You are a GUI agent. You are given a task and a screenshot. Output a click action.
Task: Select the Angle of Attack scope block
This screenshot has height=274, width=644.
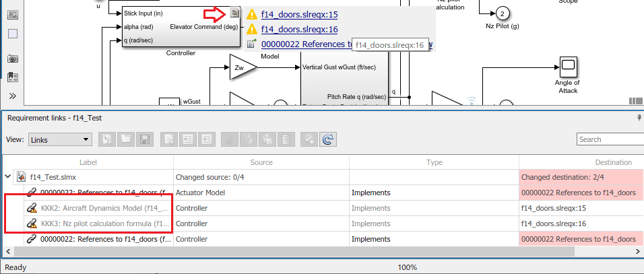568,67
